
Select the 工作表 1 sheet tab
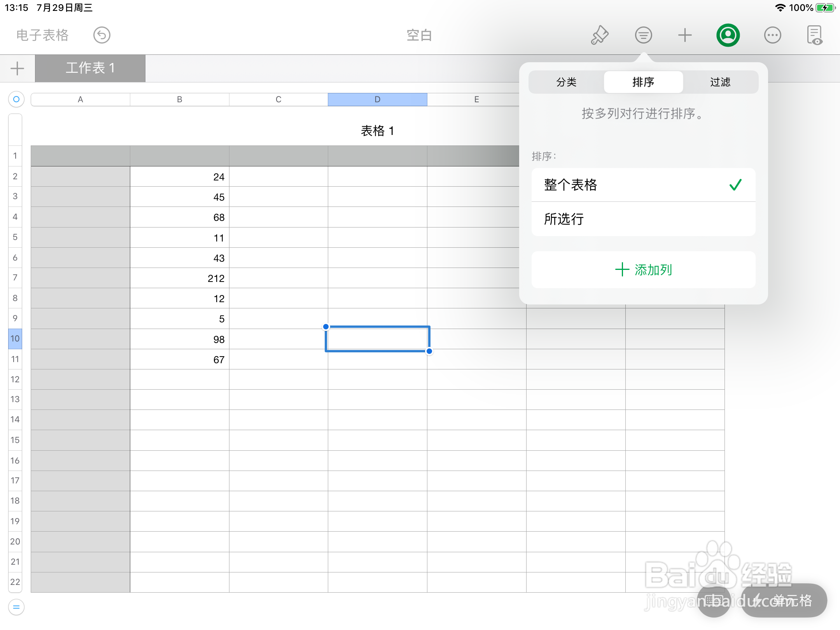pos(90,68)
